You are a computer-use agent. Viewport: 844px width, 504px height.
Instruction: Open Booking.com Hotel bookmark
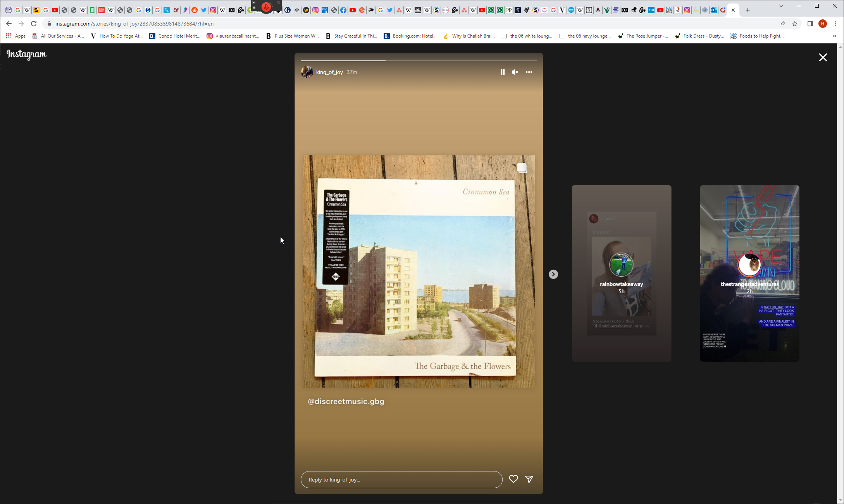coord(410,36)
